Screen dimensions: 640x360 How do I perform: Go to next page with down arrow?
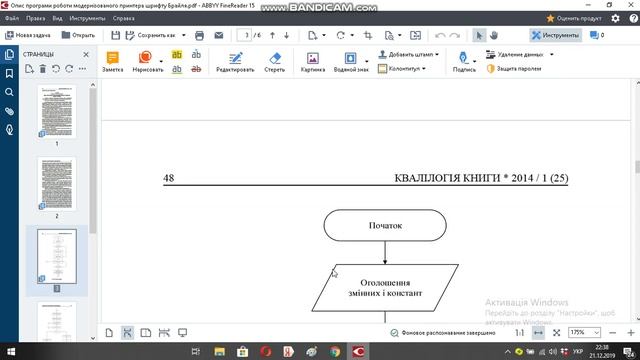[287, 36]
